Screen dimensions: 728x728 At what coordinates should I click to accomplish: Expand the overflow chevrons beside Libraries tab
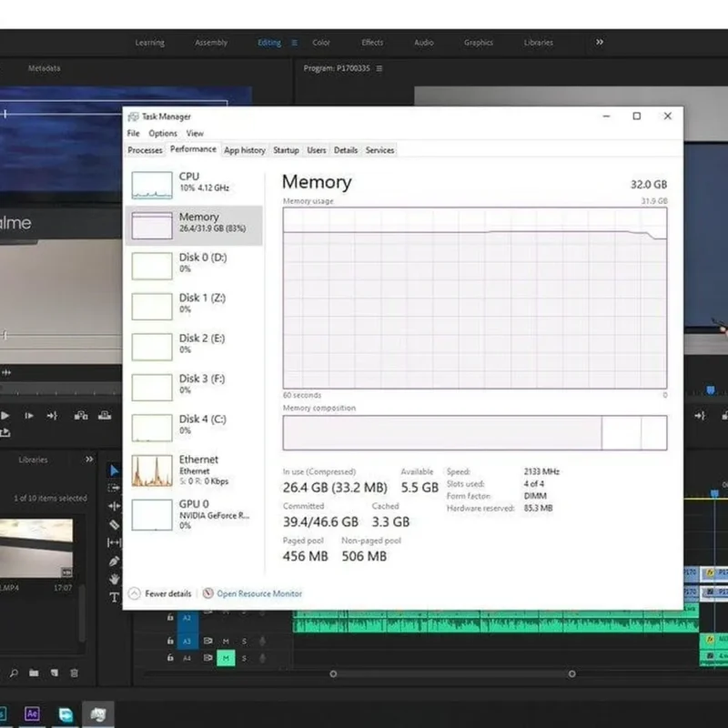pyautogui.click(x=89, y=460)
